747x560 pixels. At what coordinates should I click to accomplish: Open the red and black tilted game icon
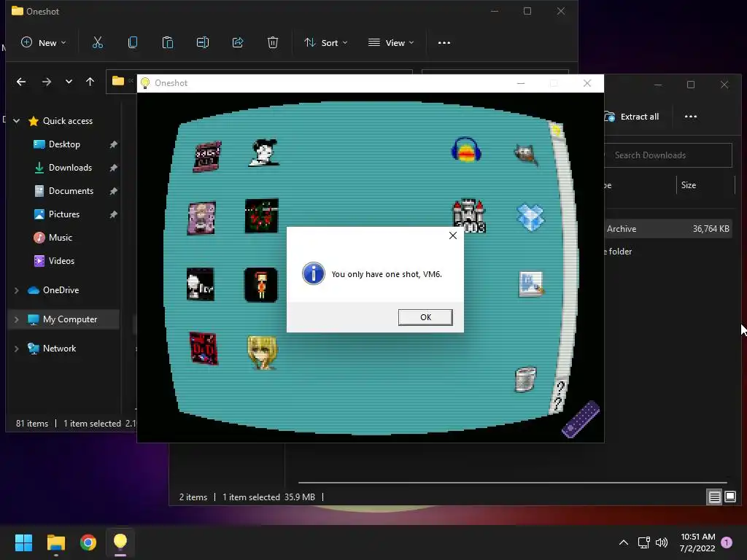[x=204, y=349]
